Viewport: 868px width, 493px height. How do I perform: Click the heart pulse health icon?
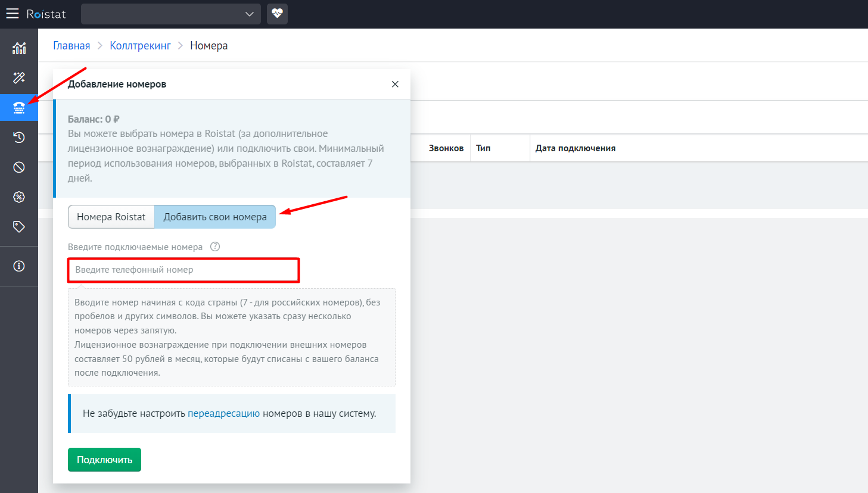277,14
